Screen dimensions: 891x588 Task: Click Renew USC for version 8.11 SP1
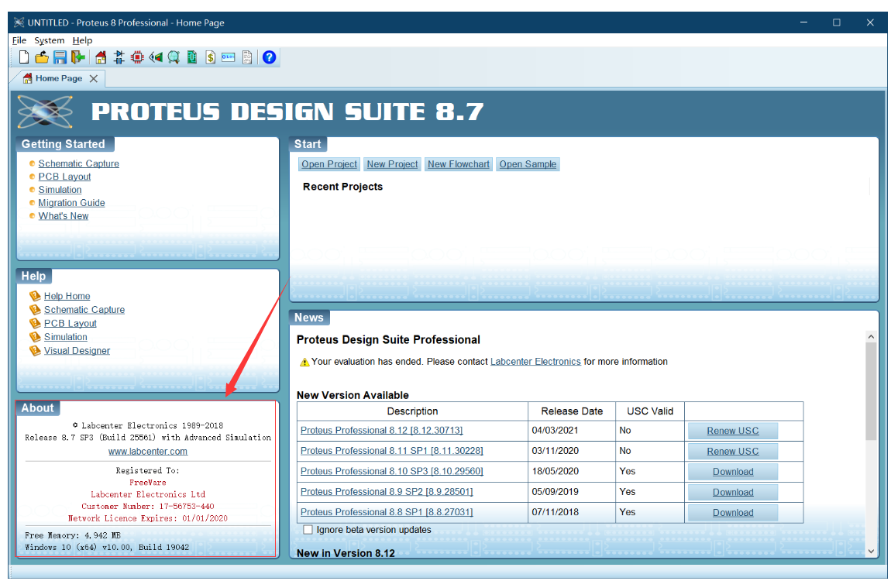tap(732, 451)
